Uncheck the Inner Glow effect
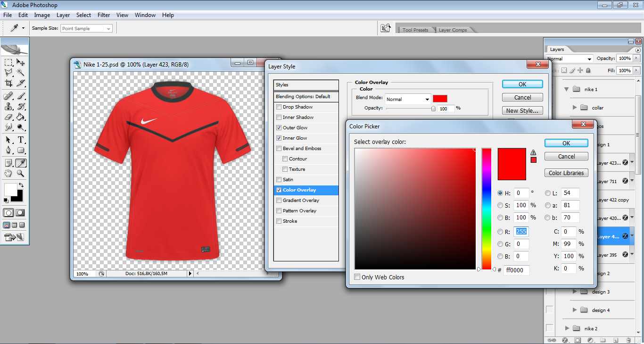This screenshot has width=644, height=344. 279,138
